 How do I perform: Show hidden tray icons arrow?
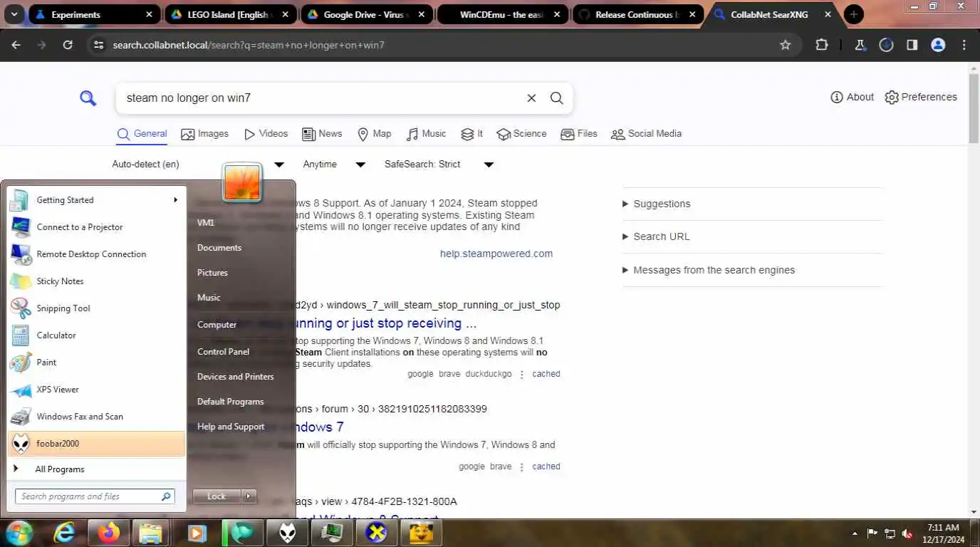click(x=855, y=533)
